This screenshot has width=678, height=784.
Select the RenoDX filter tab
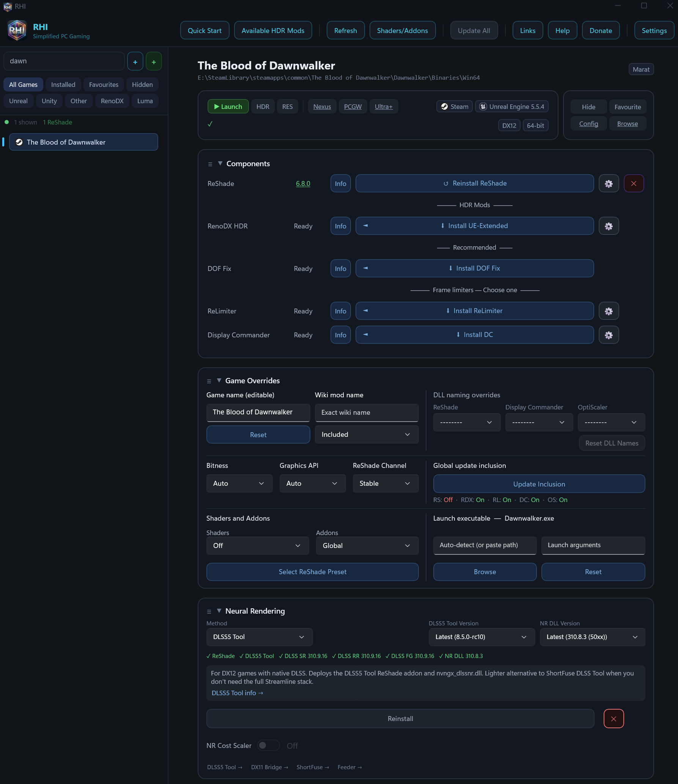pyautogui.click(x=112, y=101)
